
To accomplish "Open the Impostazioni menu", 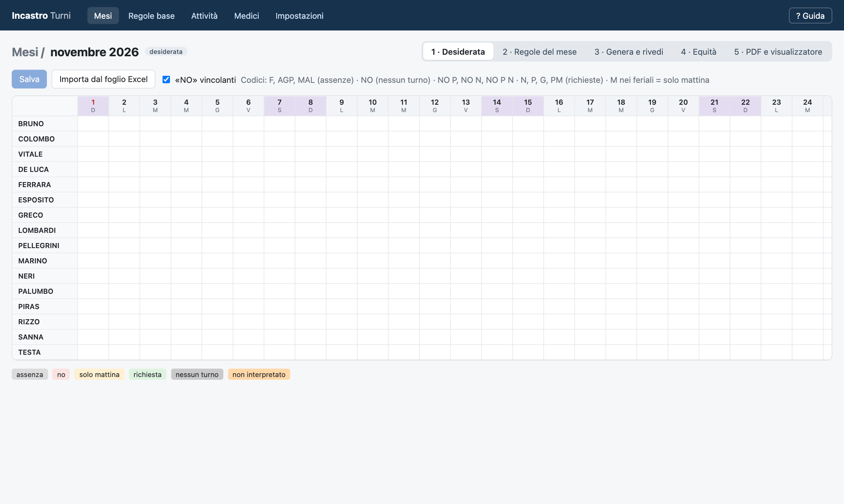I will (299, 16).
